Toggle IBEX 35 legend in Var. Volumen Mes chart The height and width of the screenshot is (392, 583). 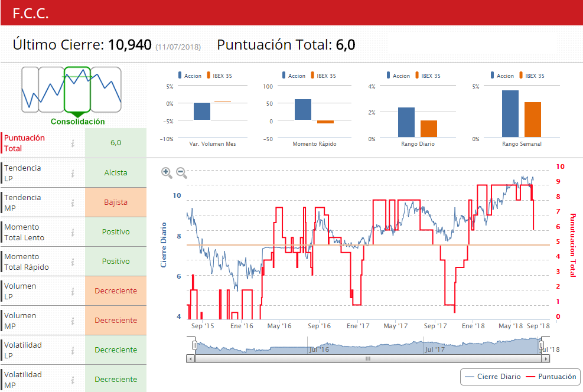219,76
